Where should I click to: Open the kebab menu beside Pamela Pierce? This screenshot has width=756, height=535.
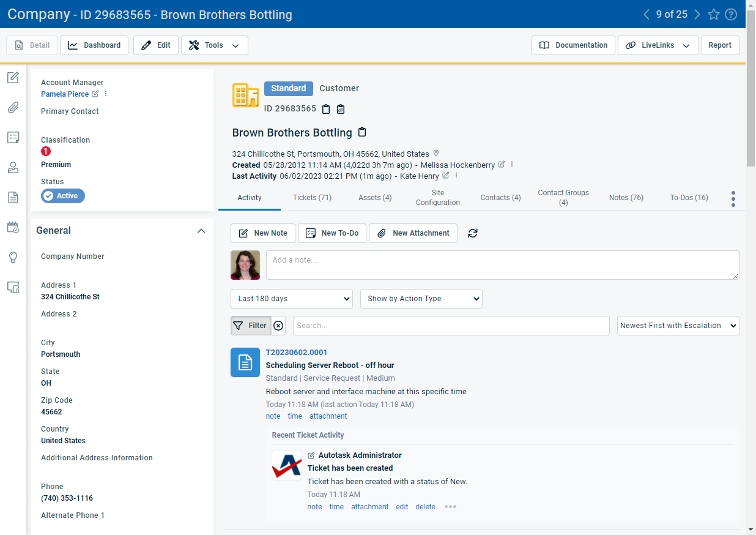(105, 94)
